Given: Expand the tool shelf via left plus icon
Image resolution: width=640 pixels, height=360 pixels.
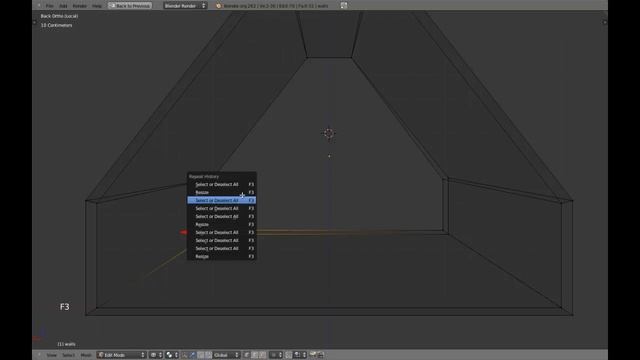Looking at the screenshot, I should [34, 22].
